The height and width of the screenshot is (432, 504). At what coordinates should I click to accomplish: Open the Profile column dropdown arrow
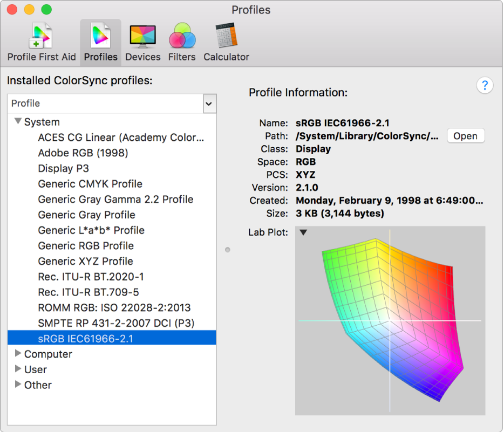click(209, 104)
